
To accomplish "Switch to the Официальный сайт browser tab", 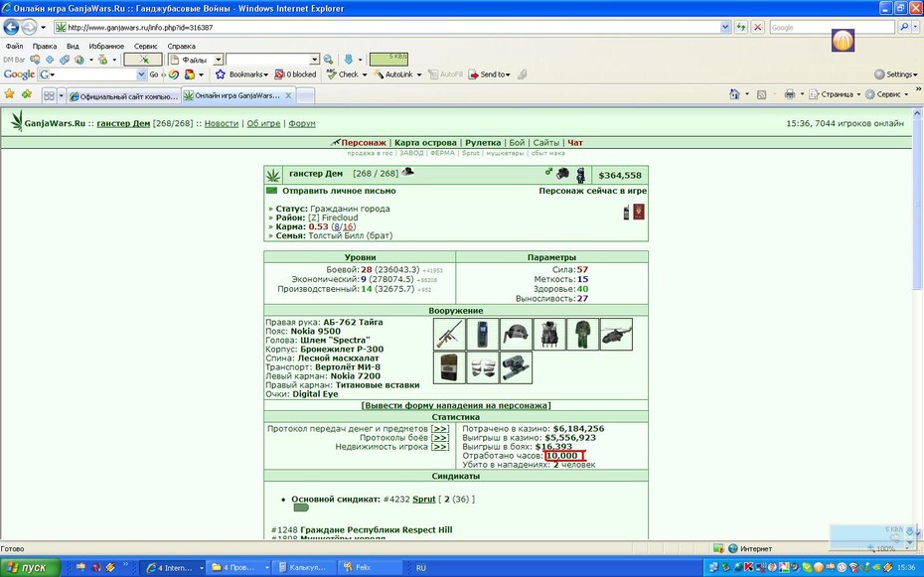I will (x=123, y=96).
